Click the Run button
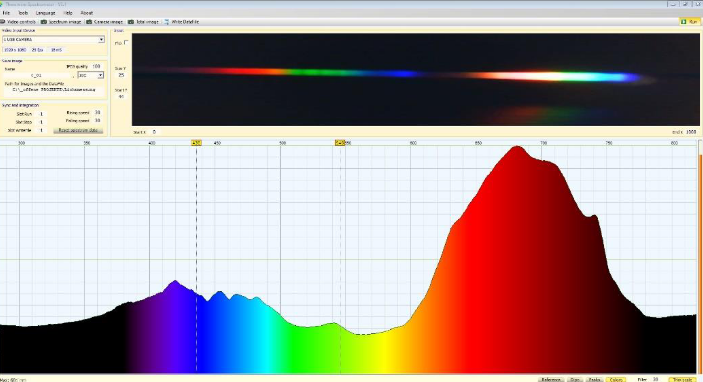The width and height of the screenshot is (703, 382). point(690,22)
